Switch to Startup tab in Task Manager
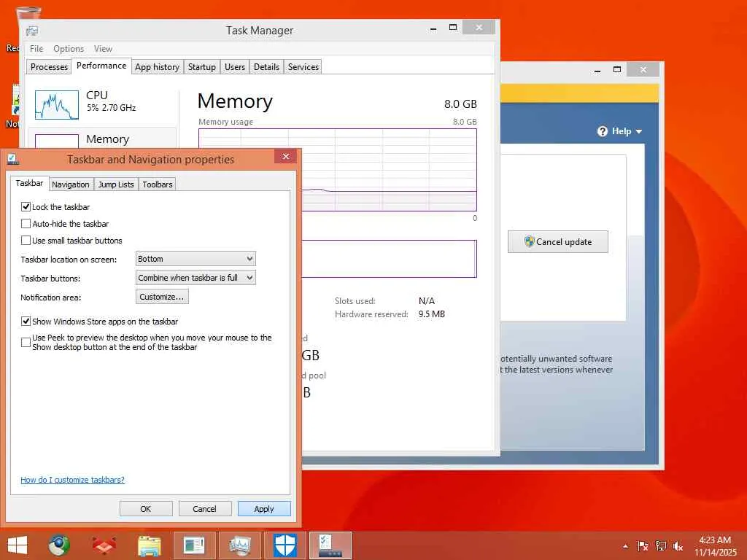Viewport: 747px width, 560px height. tap(201, 67)
